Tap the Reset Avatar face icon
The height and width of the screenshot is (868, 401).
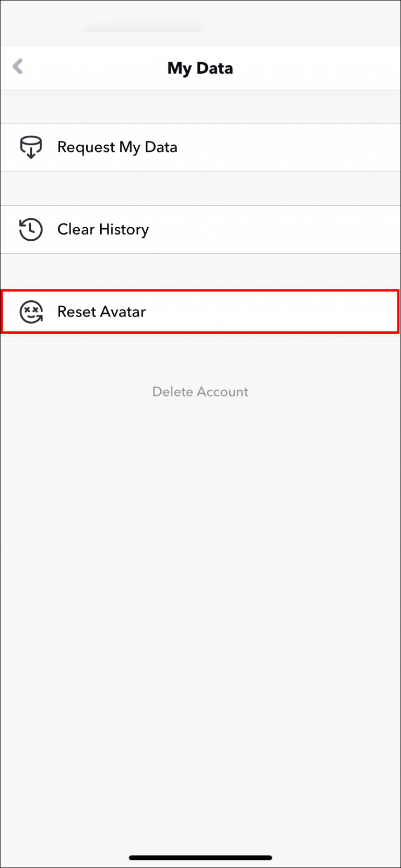31,312
